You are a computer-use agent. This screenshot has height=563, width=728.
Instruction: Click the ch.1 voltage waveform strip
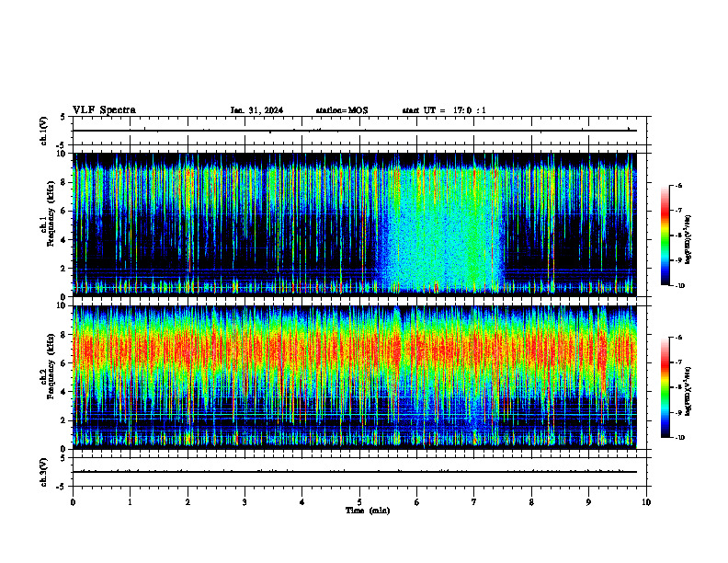tap(359, 131)
